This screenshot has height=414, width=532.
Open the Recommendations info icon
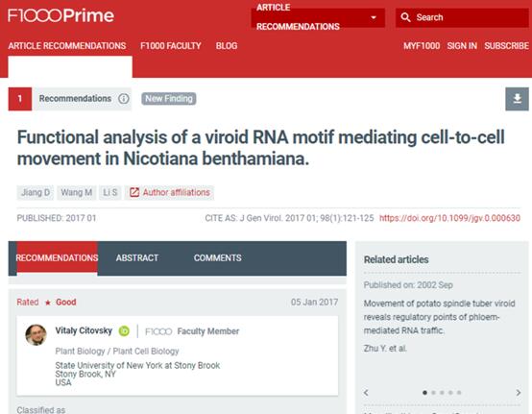(x=124, y=99)
